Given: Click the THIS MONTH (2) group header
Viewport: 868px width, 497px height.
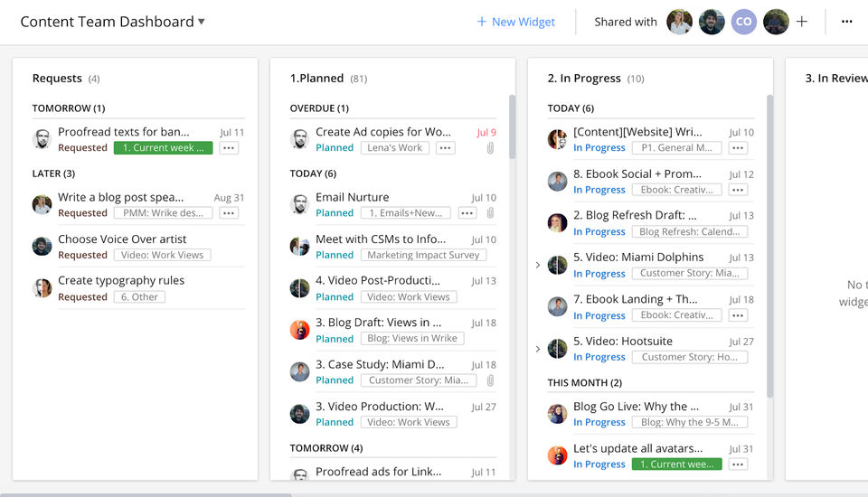Looking at the screenshot, I should click(x=585, y=383).
